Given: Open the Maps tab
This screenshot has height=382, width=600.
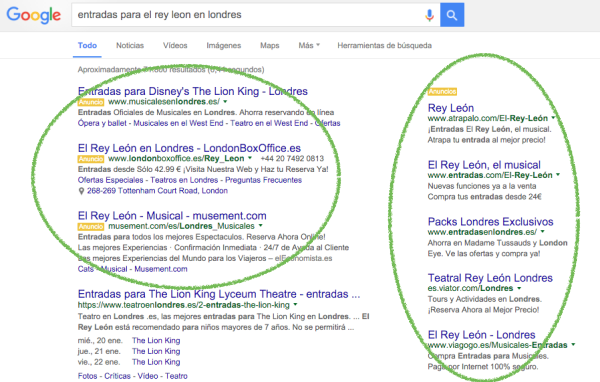Looking at the screenshot, I should point(270,46).
